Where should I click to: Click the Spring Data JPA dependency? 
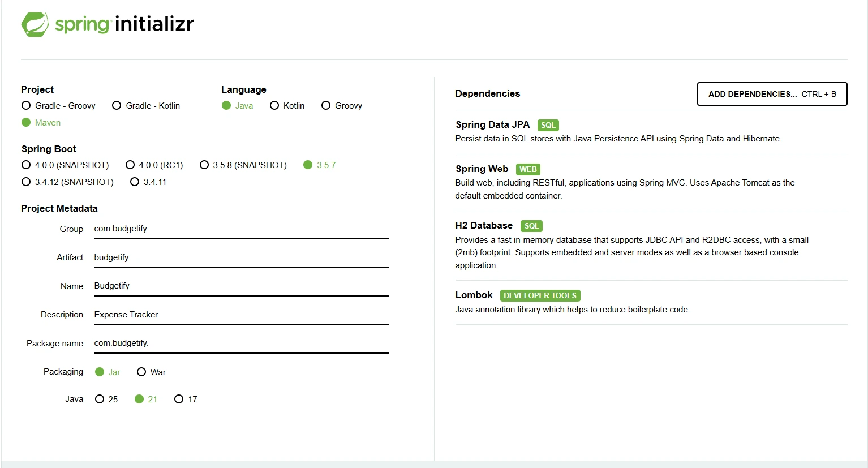tap(492, 125)
